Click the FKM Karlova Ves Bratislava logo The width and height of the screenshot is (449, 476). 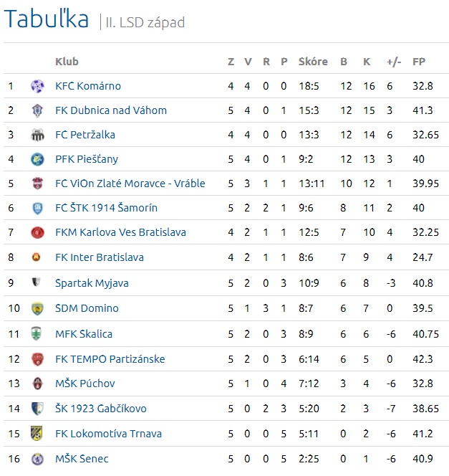click(x=37, y=232)
